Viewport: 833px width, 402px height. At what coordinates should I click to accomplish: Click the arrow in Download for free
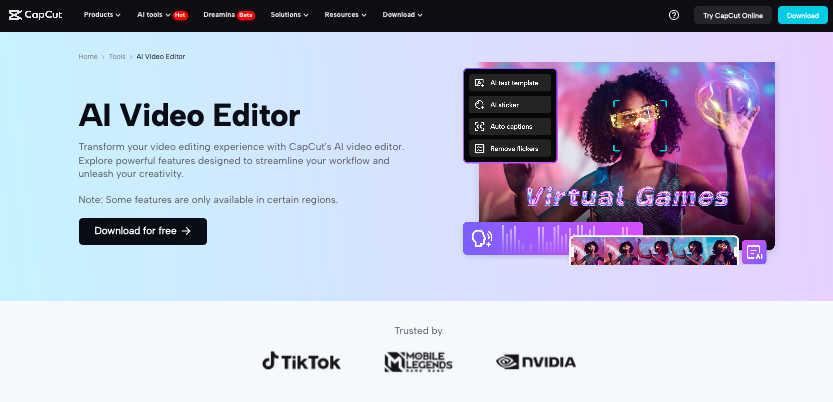(x=186, y=231)
